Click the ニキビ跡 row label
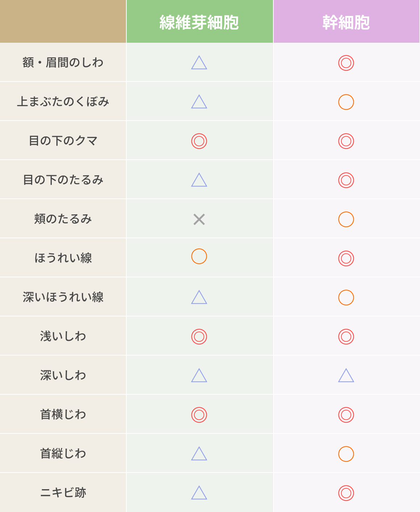Viewport: 420px width, 512px height. pyautogui.click(x=63, y=492)
